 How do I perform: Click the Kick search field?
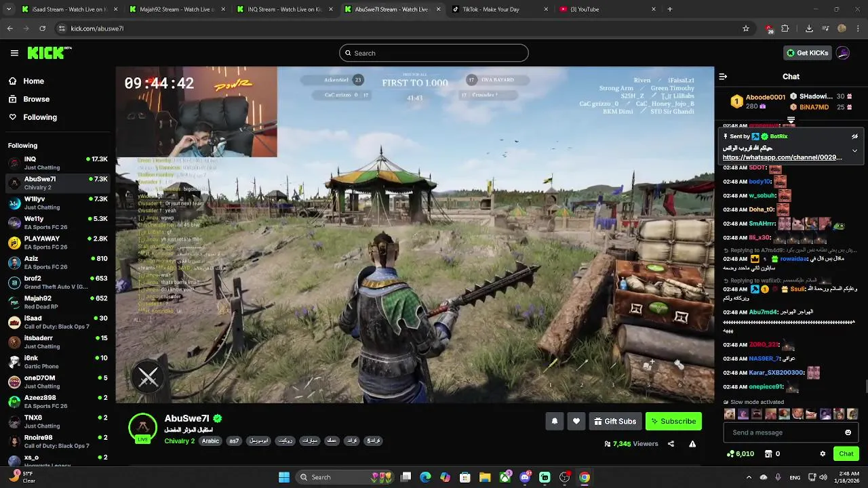(x=434, y=53)
